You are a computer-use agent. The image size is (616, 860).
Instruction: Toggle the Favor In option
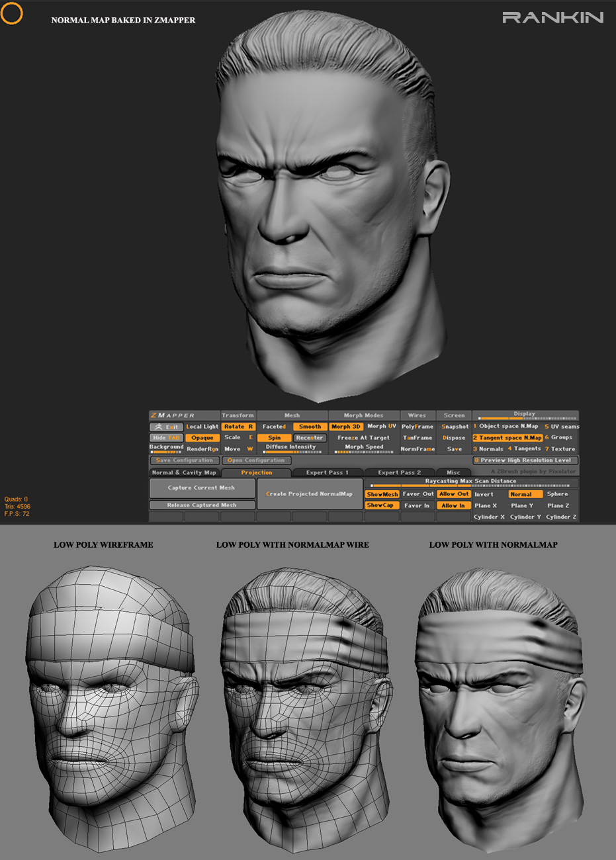(418, 505)
